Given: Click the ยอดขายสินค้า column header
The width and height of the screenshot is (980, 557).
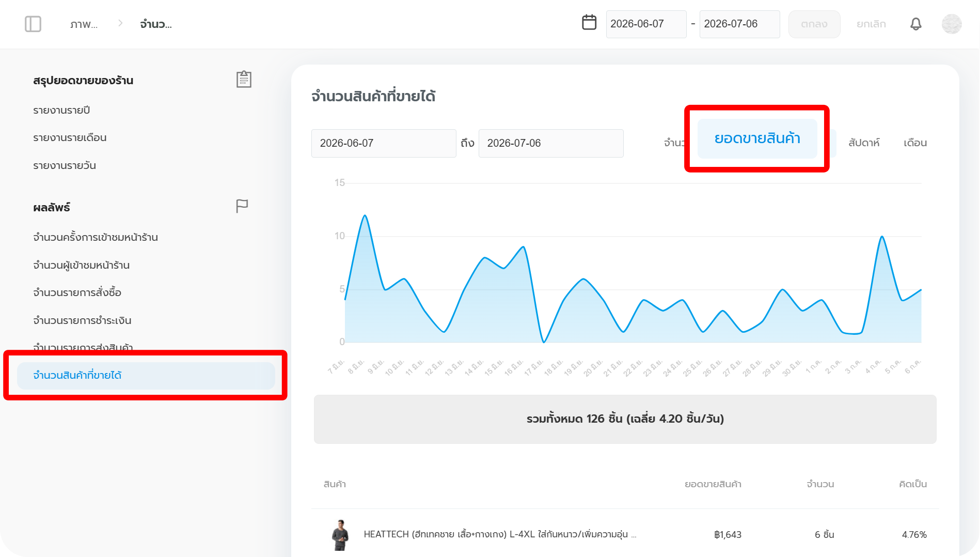Looking at the screenshot, I should [x=713, y=484].
